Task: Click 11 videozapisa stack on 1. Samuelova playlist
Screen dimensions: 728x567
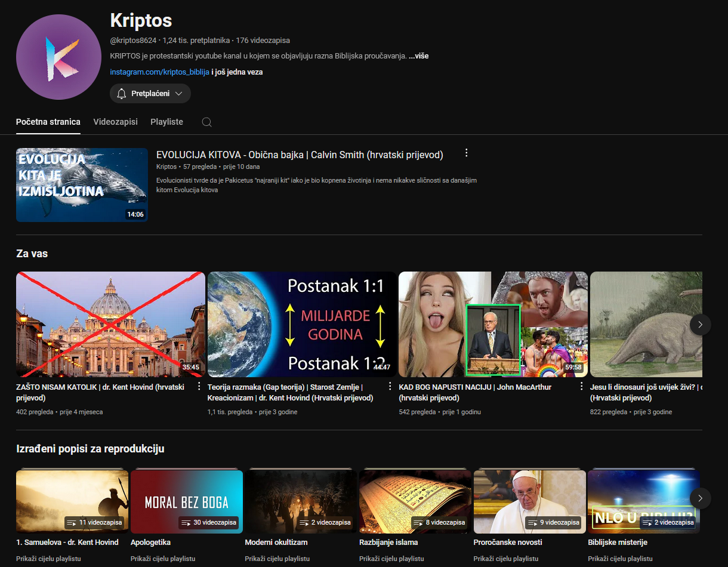Action: [x=95, y=522]
